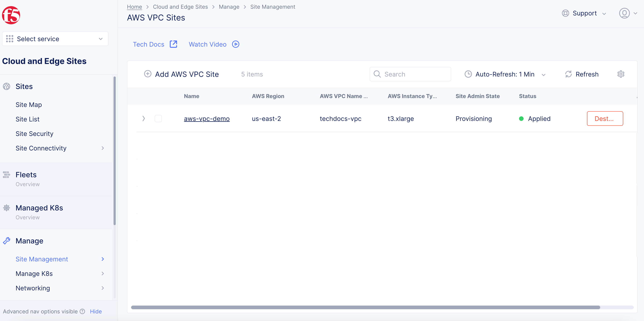Click Site Admin State column header
Image resolution: width=644 pixels, height=321 pixels.
(478, 96)
